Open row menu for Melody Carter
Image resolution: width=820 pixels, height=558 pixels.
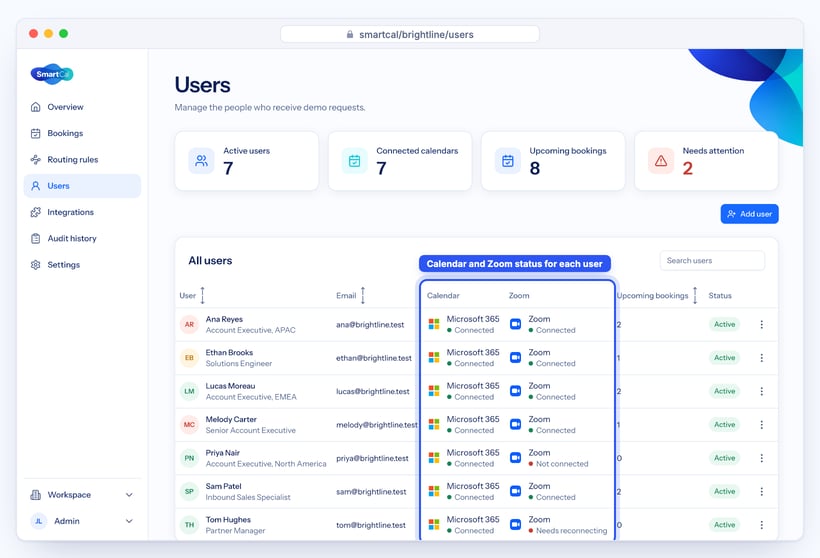coord(761,425)
